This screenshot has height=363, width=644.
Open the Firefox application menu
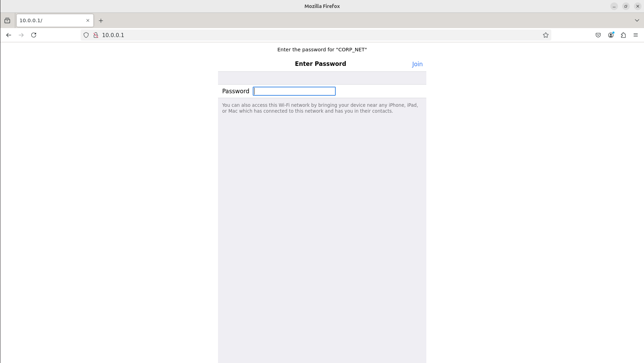tap(636, 35)
